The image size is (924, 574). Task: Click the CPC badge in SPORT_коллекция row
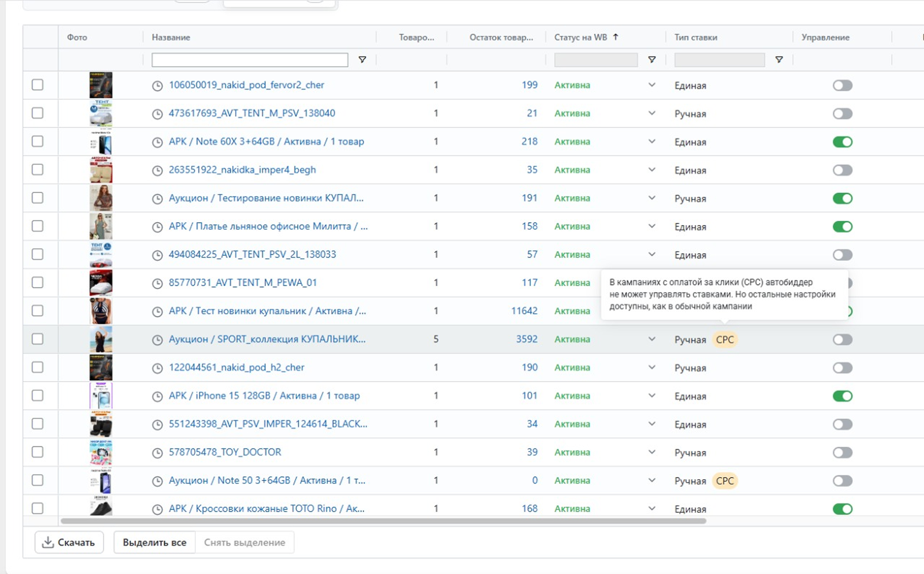[x=724, y=339]
